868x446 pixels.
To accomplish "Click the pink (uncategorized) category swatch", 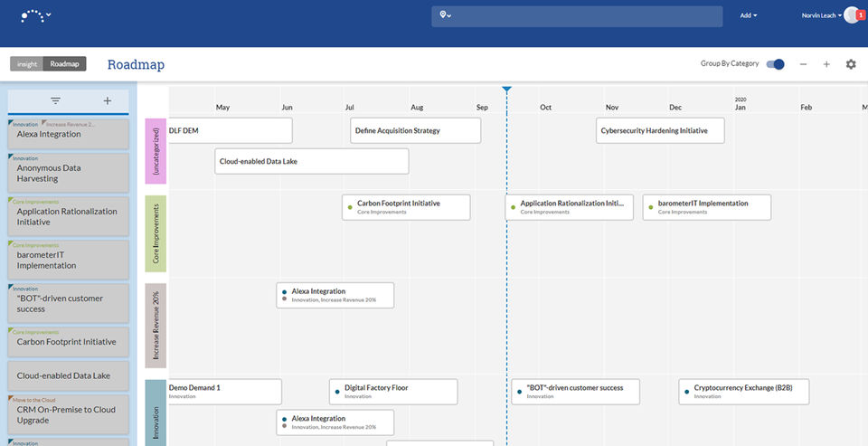I will [156, 151].
